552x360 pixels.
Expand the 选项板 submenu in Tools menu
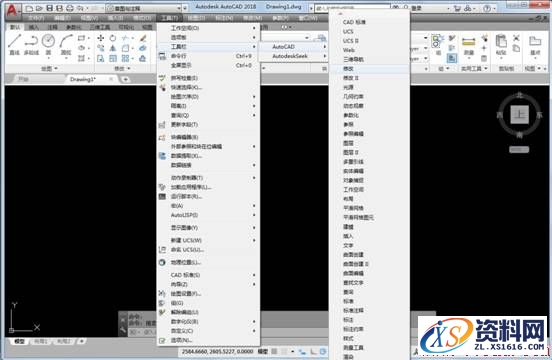tap(208, 37)
